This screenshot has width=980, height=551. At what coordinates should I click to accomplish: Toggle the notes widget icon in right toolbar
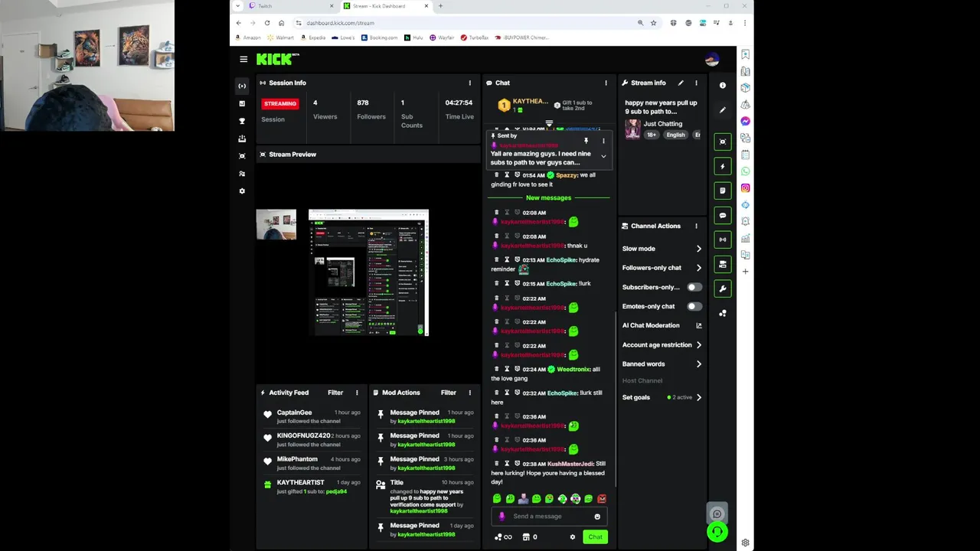[x=723, y=191]
